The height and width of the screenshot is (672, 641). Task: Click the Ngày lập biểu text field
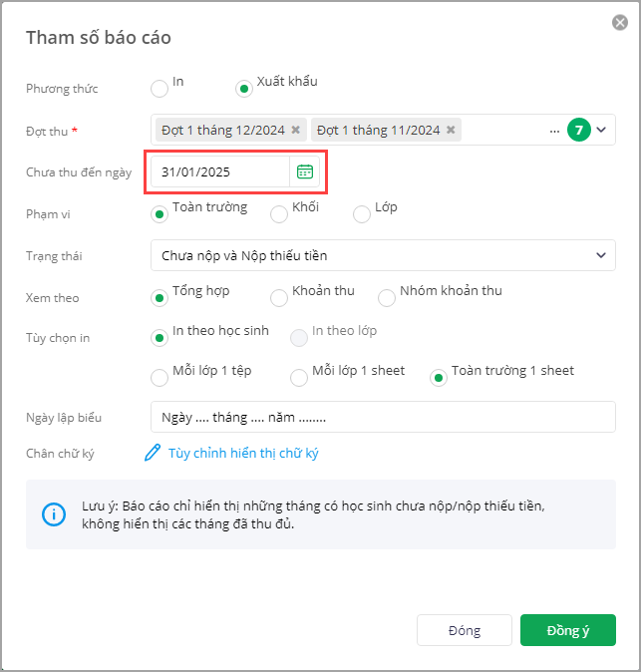point(383,417)
